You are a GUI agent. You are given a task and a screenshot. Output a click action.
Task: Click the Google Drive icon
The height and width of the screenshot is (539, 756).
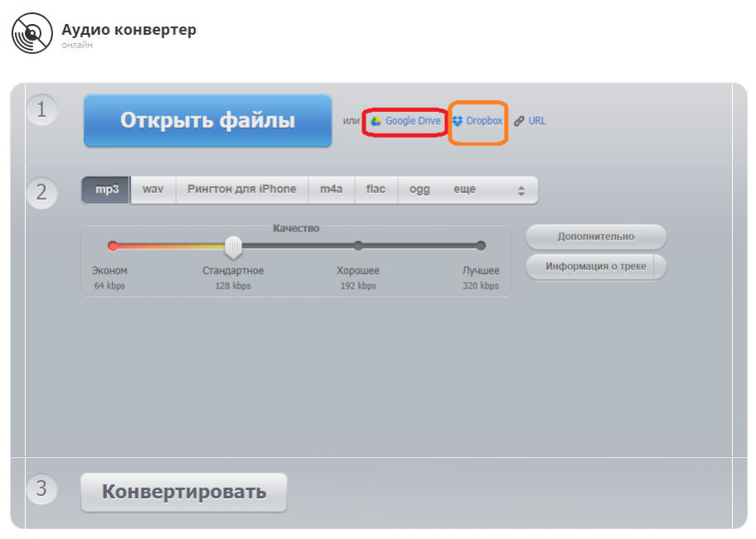click(x=376, y=121)
